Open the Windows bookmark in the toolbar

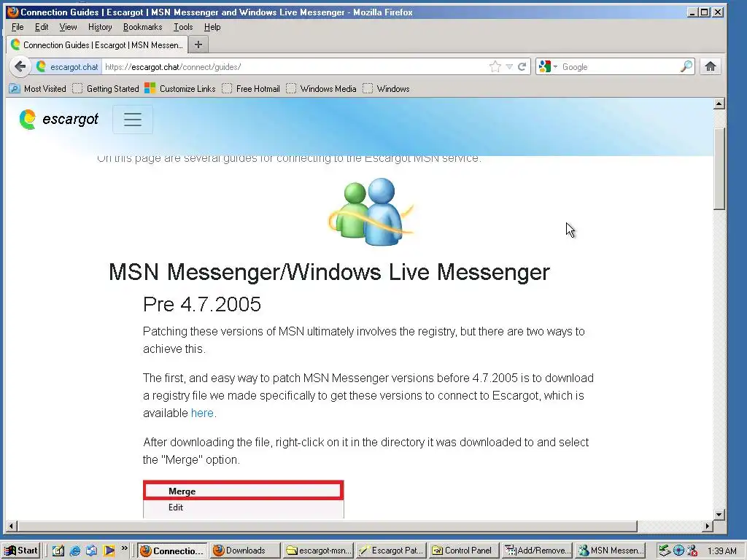(x=386, y=88)
